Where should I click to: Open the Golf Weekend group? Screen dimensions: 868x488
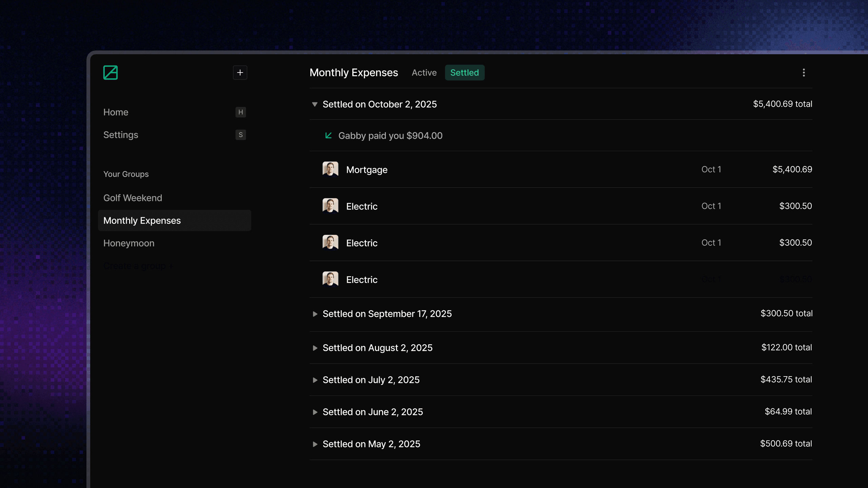coord(133,198)
